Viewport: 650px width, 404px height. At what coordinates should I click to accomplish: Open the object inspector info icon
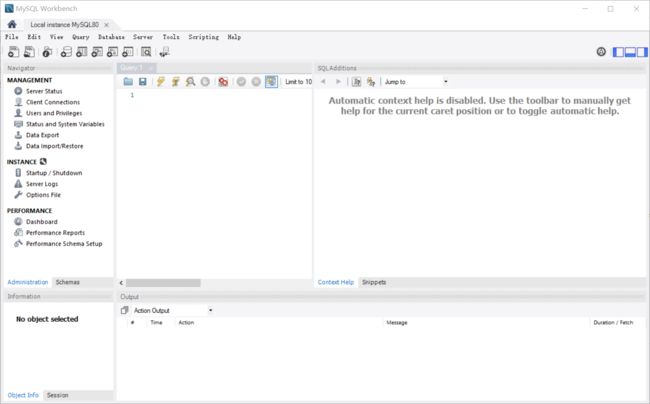click(47, 52)
